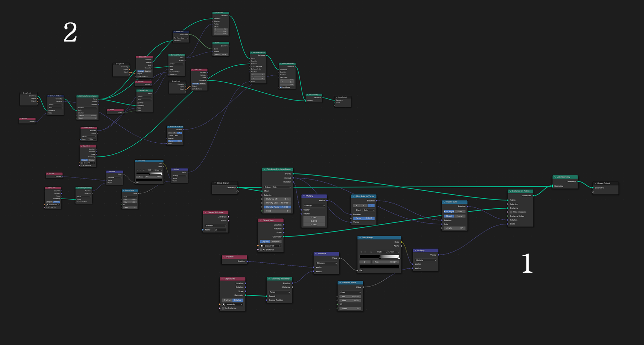This screenshot has height=345, width=644.
Task: Click the Density Max 10.000 field
Action: click(277, 203)
